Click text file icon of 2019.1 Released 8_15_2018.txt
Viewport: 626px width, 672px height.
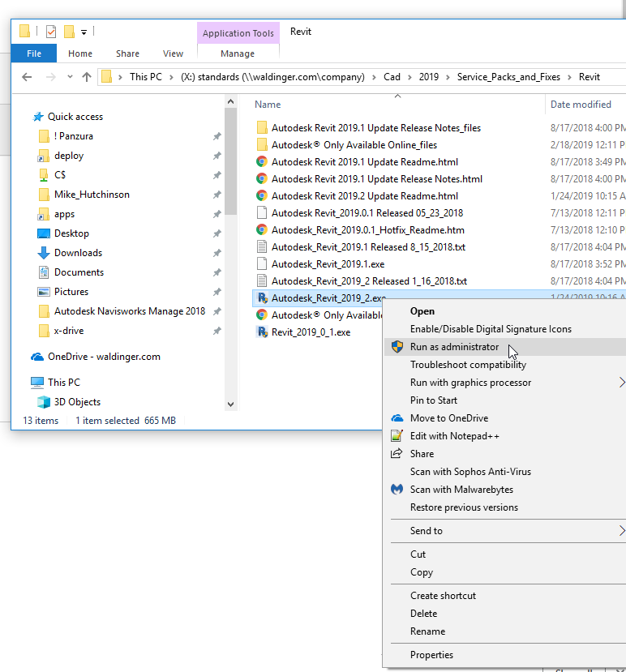[262, 247]
